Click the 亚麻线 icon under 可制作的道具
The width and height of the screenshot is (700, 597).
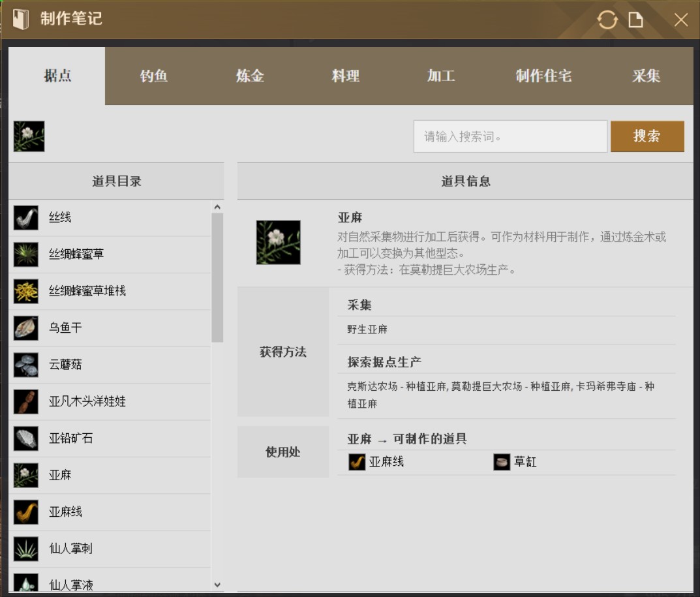(x=357, y=463)
